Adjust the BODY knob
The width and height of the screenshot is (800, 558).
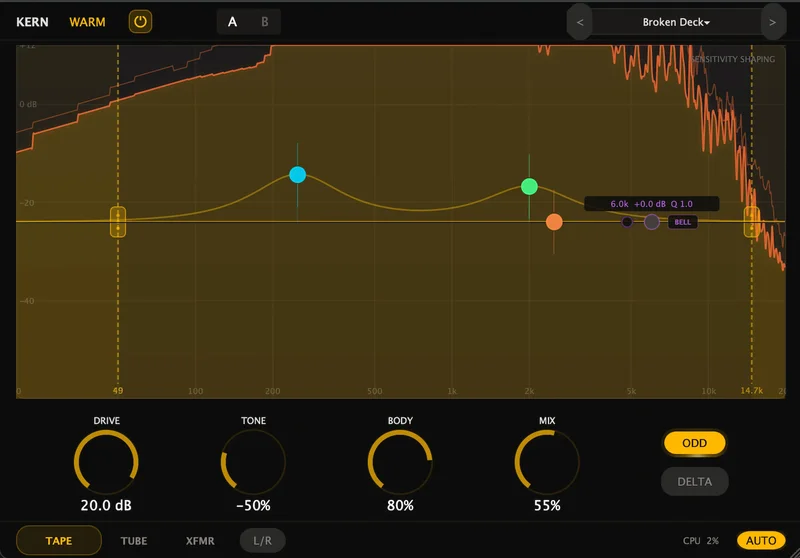click(400, 462)
